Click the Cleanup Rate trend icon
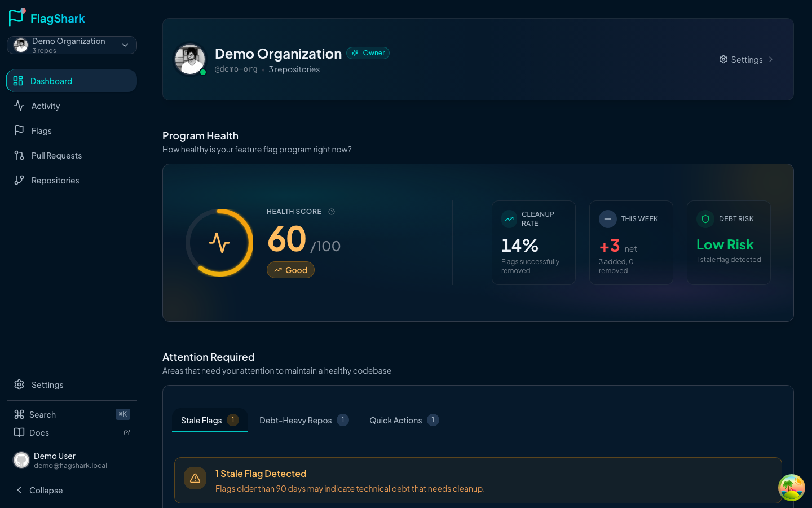Viewport: 812px width, 508px height. point(509,218)
